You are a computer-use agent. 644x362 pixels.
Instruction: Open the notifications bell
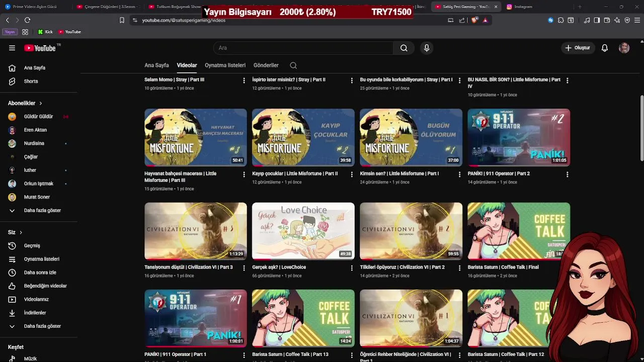click(x=605, y=48)
